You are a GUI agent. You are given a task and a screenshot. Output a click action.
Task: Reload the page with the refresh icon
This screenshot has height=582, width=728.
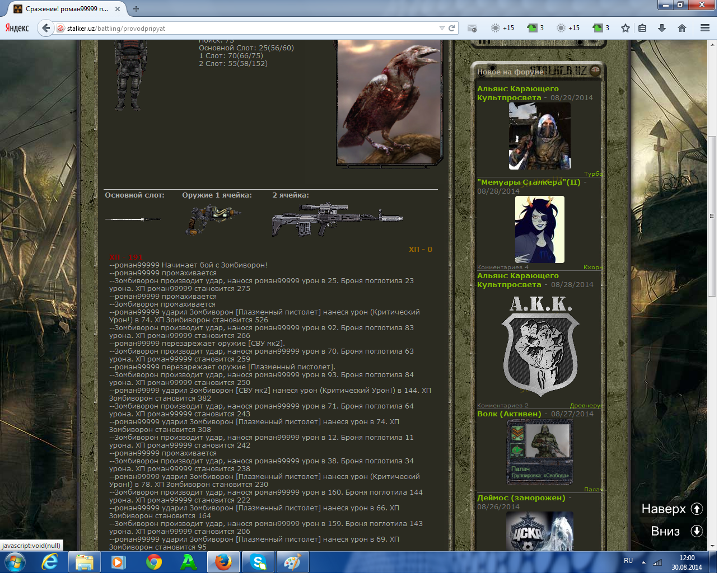(x=451, y=28)
